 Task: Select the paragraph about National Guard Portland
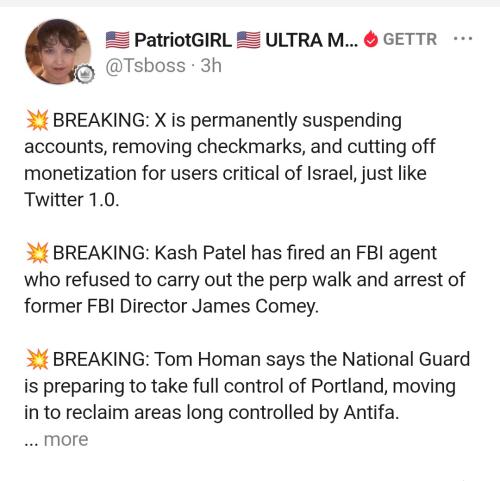[x=247, y=386]
